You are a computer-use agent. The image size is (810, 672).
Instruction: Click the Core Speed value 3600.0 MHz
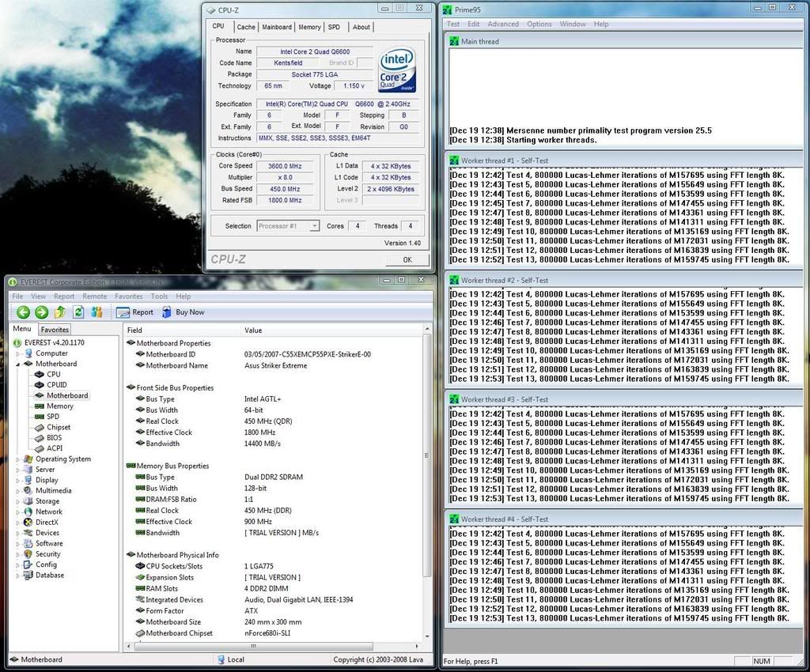pyautogui.click(x=285, y=166)
